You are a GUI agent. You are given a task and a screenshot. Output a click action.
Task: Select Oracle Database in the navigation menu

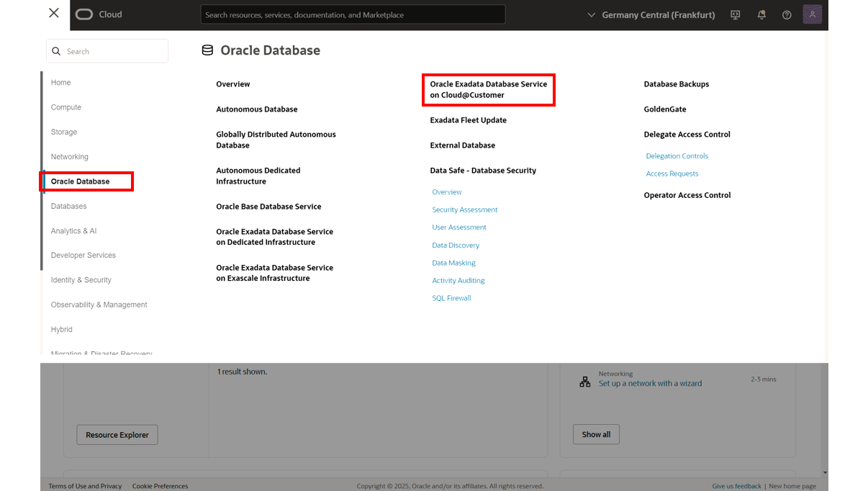coord(81,181)
